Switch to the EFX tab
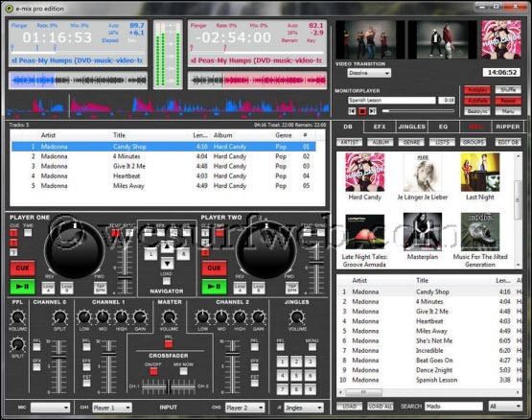This screenshot has height=420, width=532. 380,127
